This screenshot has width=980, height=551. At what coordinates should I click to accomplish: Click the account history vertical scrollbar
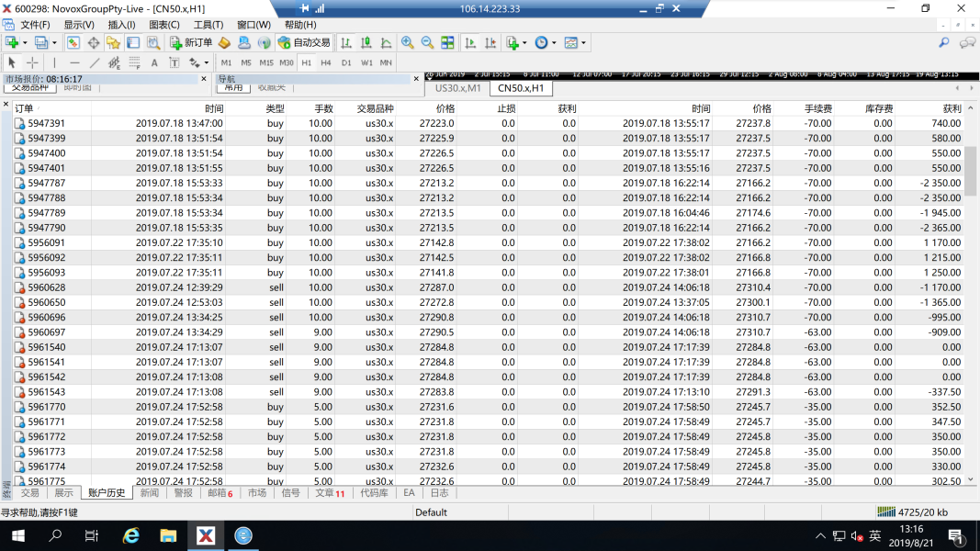point(970,171)
